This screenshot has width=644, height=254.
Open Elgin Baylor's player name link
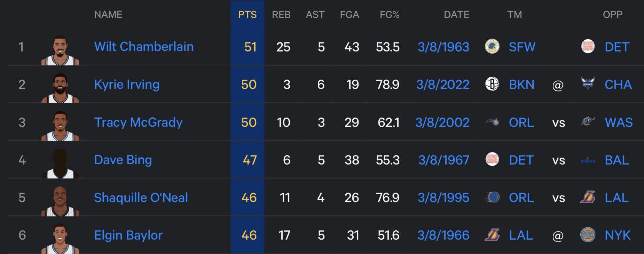point(128,235)
